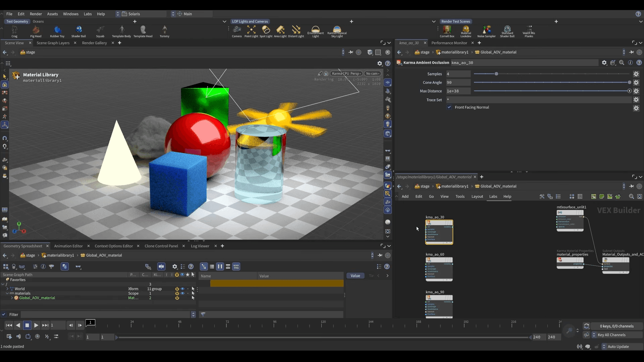This screenshot has height=362, width=644.
Task: Load Standard Shader Ball scene
Action: coord(507,32)
